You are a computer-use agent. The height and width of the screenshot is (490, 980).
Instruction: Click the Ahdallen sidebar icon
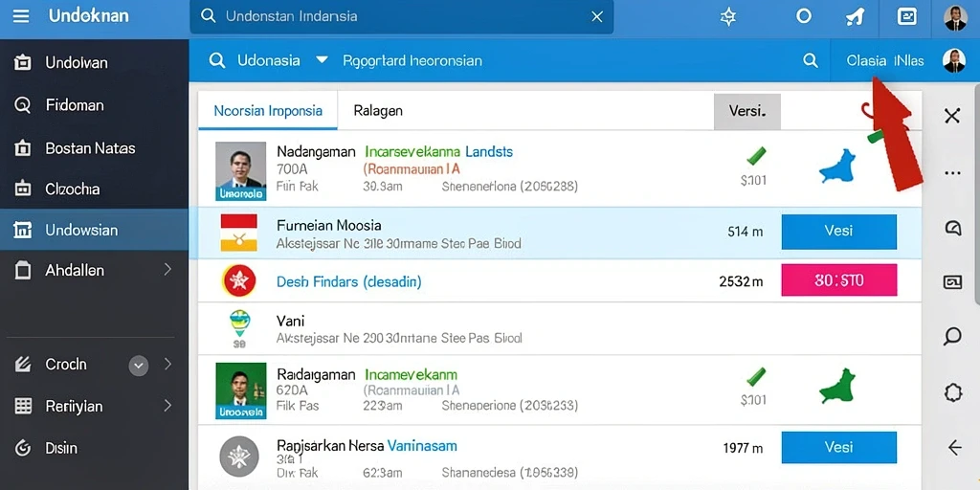[23, 270]
